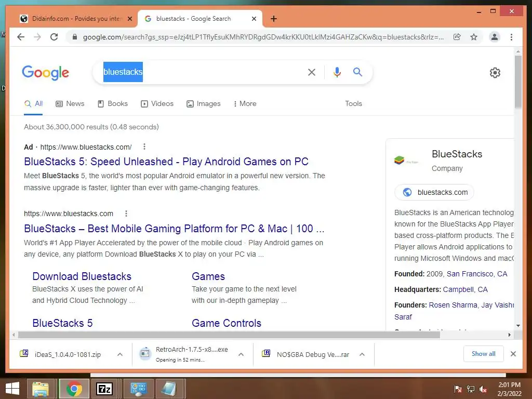Expand options for NO$GBA Debug download
The height and width of the screenshot is (399, 532).
pyautogui.click(x=362, y=354)
